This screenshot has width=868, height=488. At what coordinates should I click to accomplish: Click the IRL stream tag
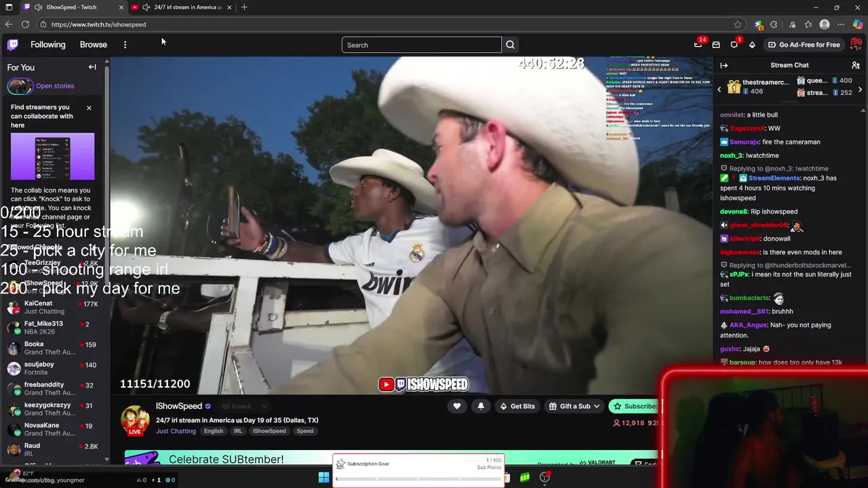tap(238, 431)
